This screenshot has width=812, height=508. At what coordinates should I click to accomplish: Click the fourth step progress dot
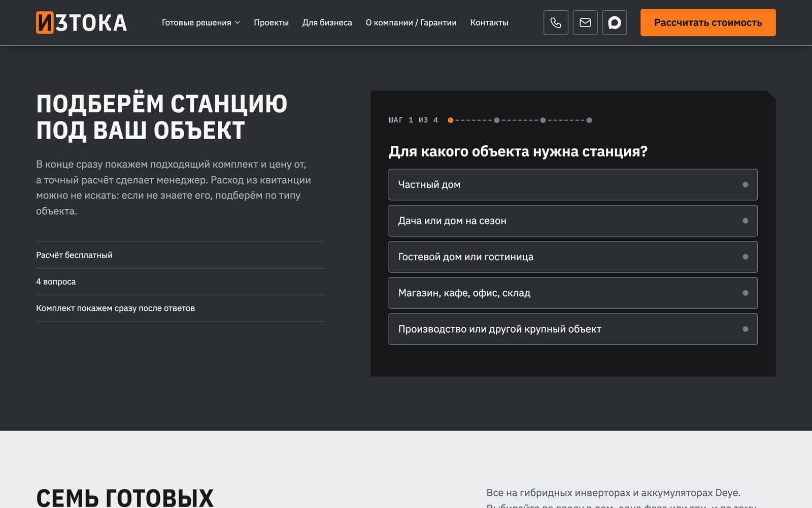pos(589,120)
